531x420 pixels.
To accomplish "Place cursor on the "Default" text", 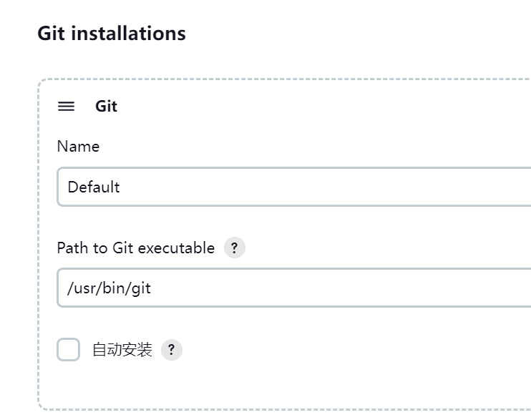I will point(94,187).
